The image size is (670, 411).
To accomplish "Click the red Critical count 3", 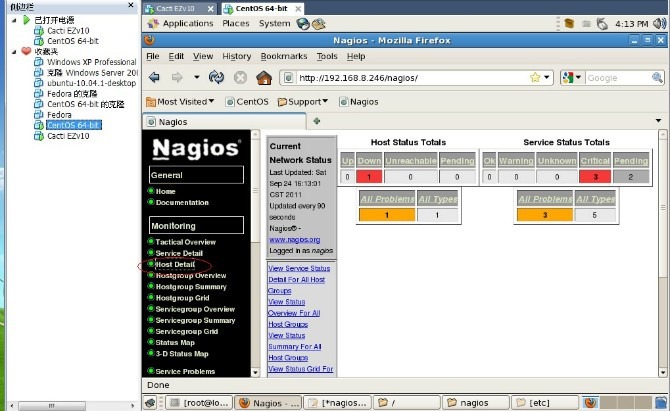I will click(595, 176).
